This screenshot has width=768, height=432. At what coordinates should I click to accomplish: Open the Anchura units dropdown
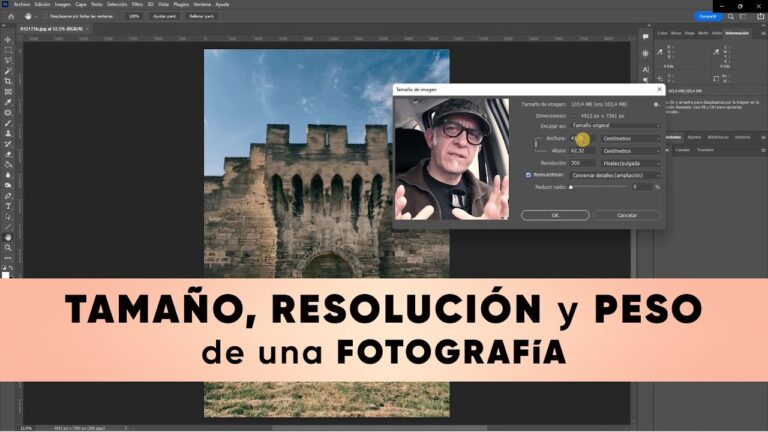tap(631, 138)
